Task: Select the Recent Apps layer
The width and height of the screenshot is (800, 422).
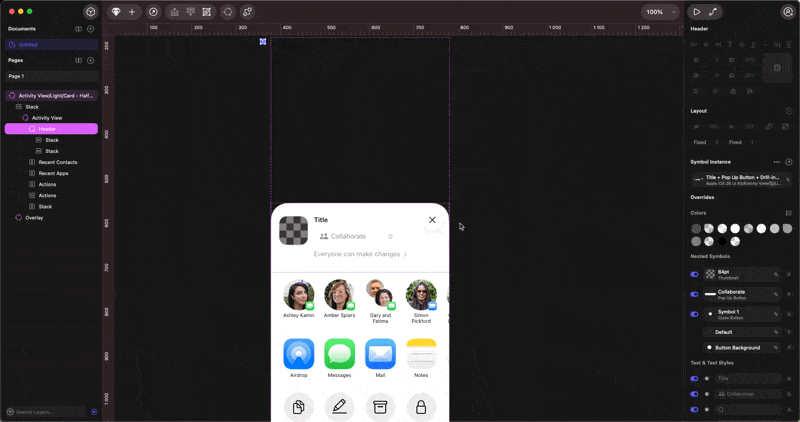Action: pos(53,173)
